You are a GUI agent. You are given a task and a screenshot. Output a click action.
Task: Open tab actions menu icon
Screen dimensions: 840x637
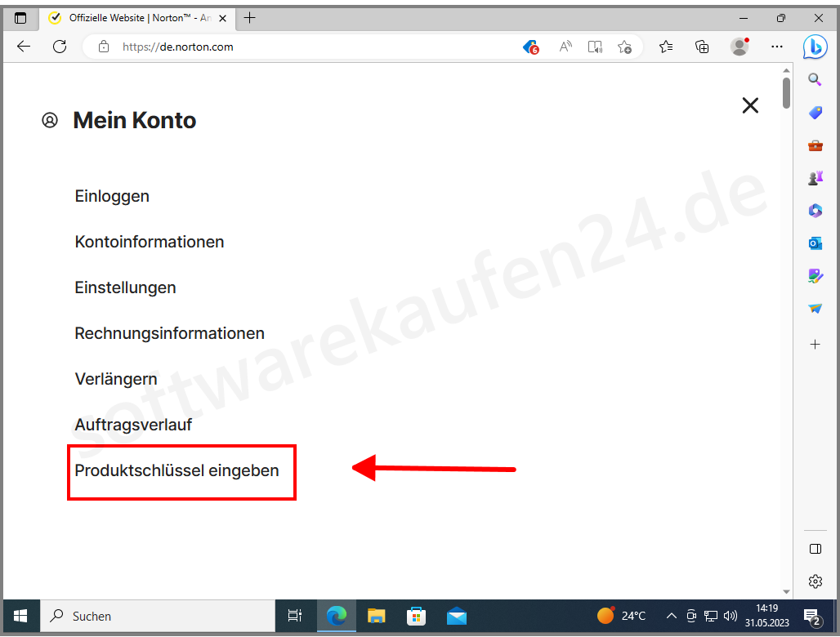[x=20, y=18]
